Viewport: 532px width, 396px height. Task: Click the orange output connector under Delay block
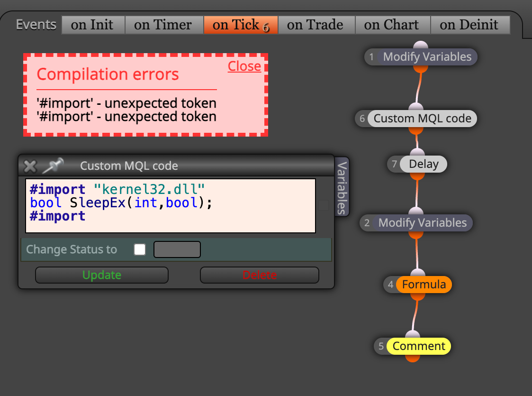tap(417, 176)
